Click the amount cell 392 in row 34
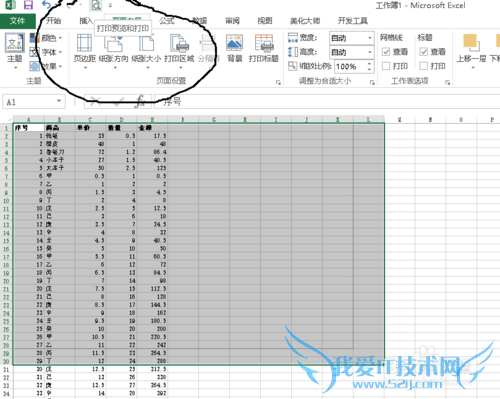The height and width of the screenshot is (399, 500). click(152, 393)
